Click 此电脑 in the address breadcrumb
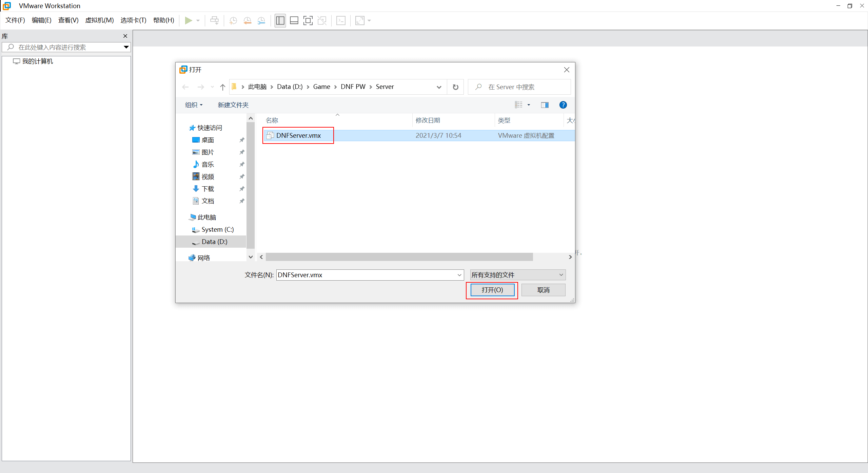868x473 pixels. click(x=257, y=87)
